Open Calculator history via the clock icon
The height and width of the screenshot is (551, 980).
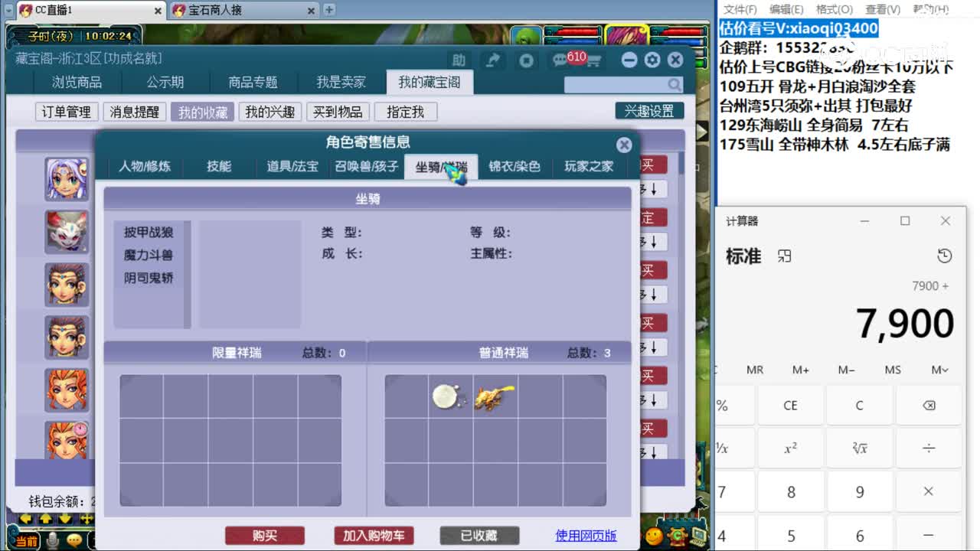click(x=944, y=256)
